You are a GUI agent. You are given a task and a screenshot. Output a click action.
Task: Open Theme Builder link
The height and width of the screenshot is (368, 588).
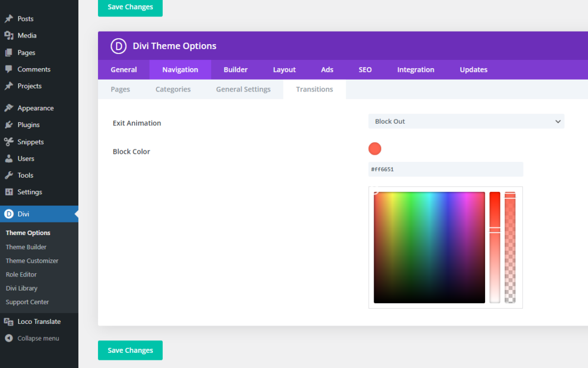click(26, 247)
